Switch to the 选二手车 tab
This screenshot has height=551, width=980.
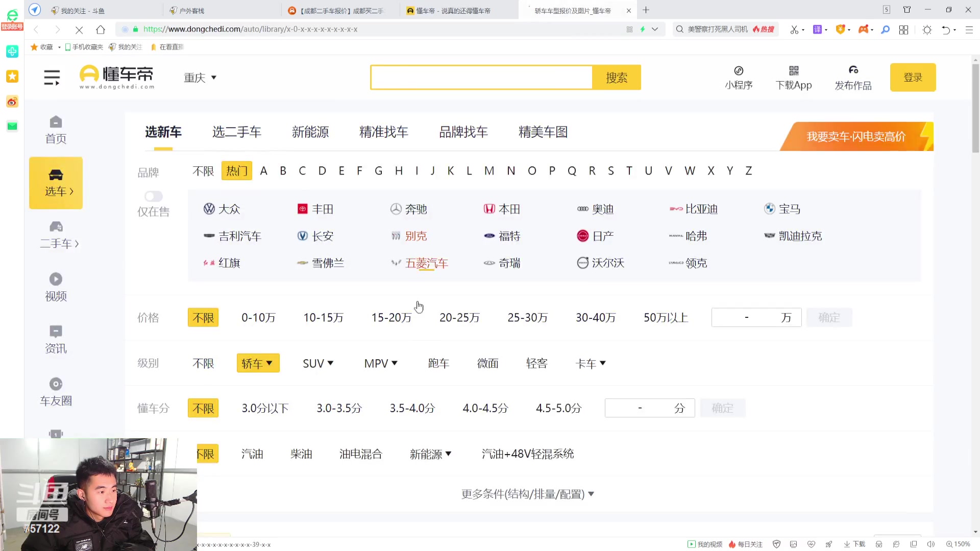(x=237, y=132)
